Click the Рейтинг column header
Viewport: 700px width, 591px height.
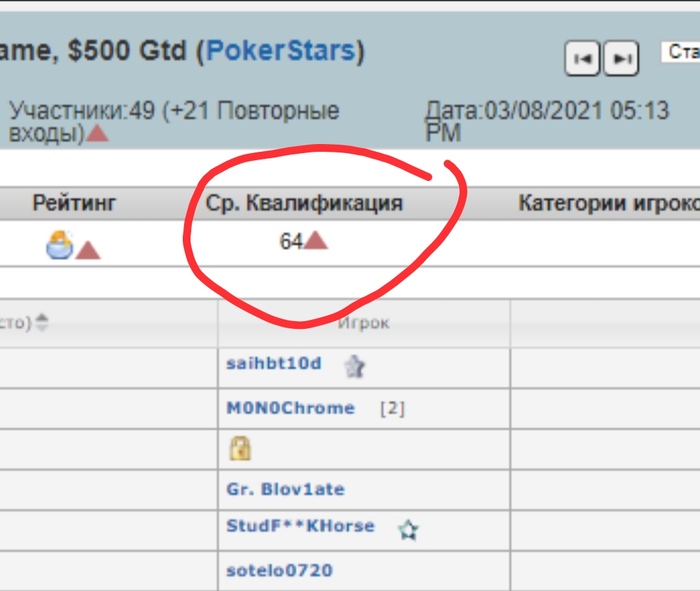click(x=74, y=203)
